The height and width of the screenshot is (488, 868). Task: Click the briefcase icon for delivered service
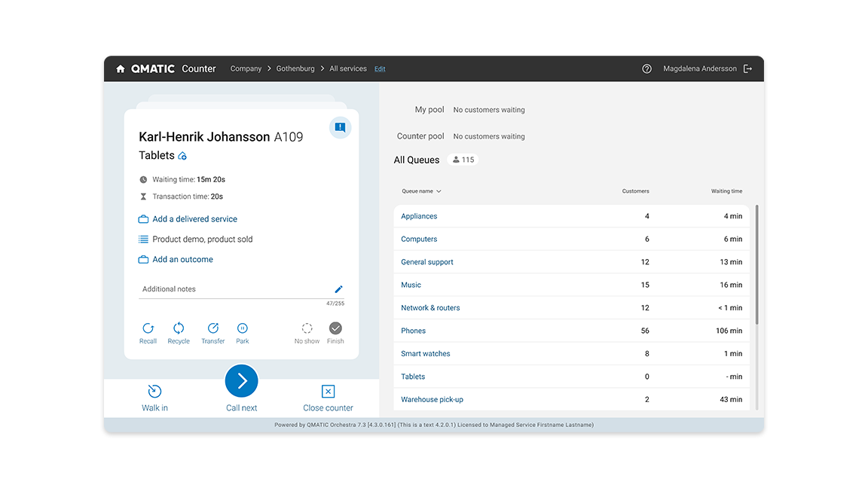143,219
